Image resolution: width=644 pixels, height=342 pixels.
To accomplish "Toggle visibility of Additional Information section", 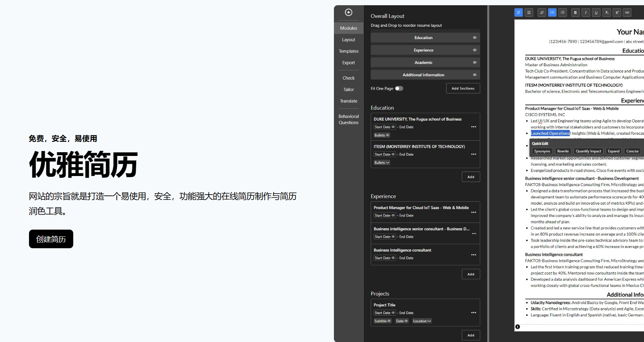I will click(x=474, y=75).
